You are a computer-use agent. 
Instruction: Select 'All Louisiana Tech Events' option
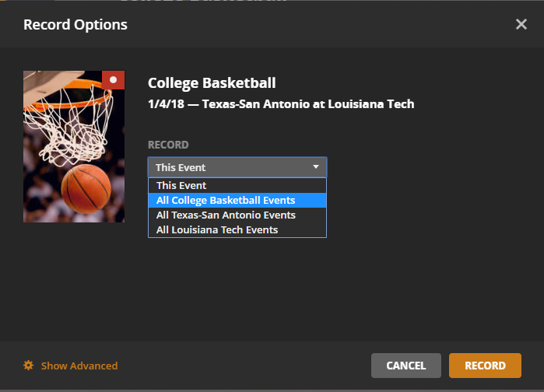tap(217, 229)
